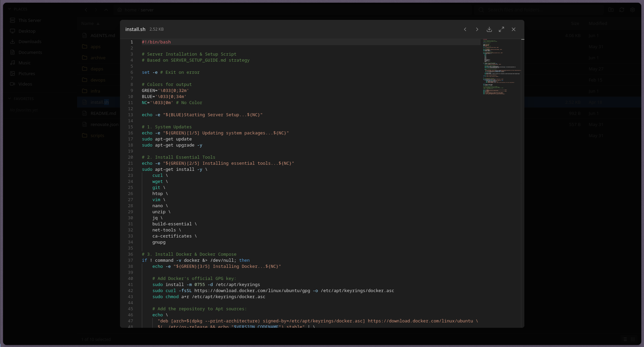The height and width of the screenshot is (347, 644).
Task: Expand preview to fullscreen
Action: (x=501, y=29)
